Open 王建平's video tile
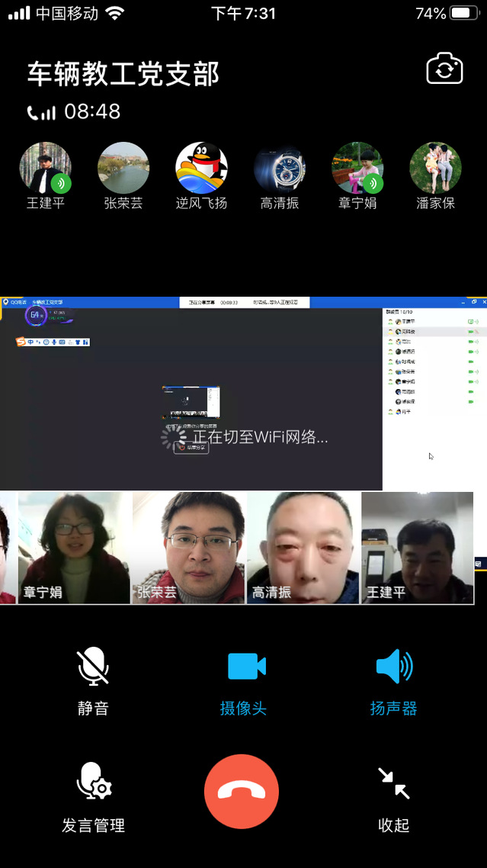This screenshot has width=487, height=868. [417, 548]
